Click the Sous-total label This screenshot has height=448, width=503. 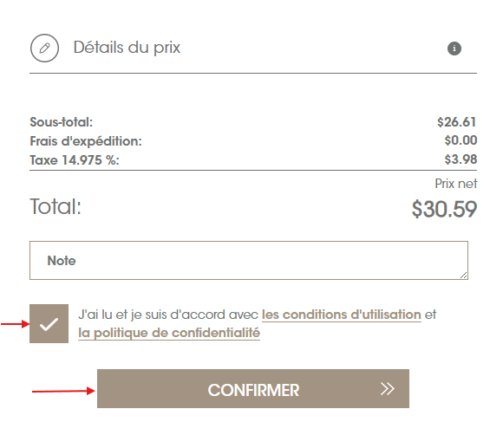pos(62,122)
